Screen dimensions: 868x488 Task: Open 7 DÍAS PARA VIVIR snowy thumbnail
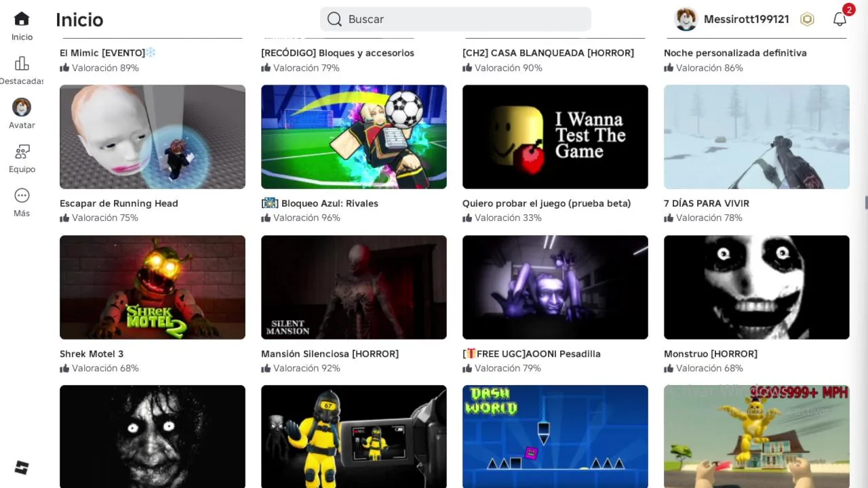[x=757, y=137]
